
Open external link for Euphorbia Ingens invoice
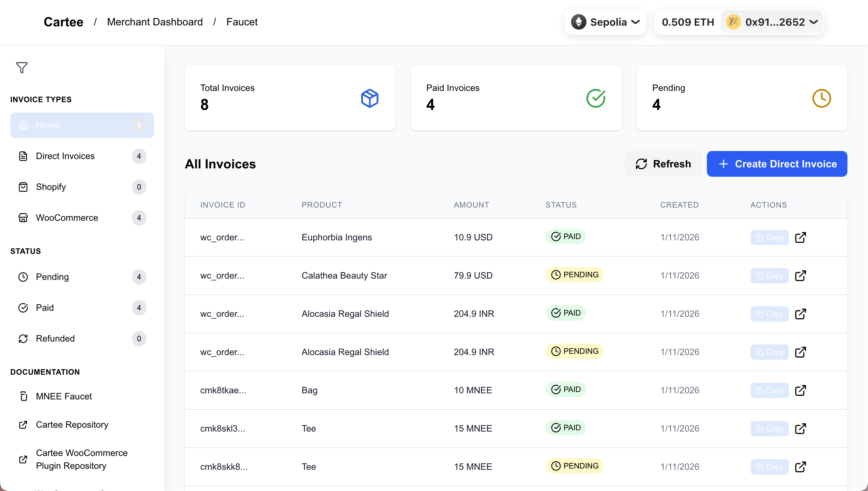pos(800,237)
